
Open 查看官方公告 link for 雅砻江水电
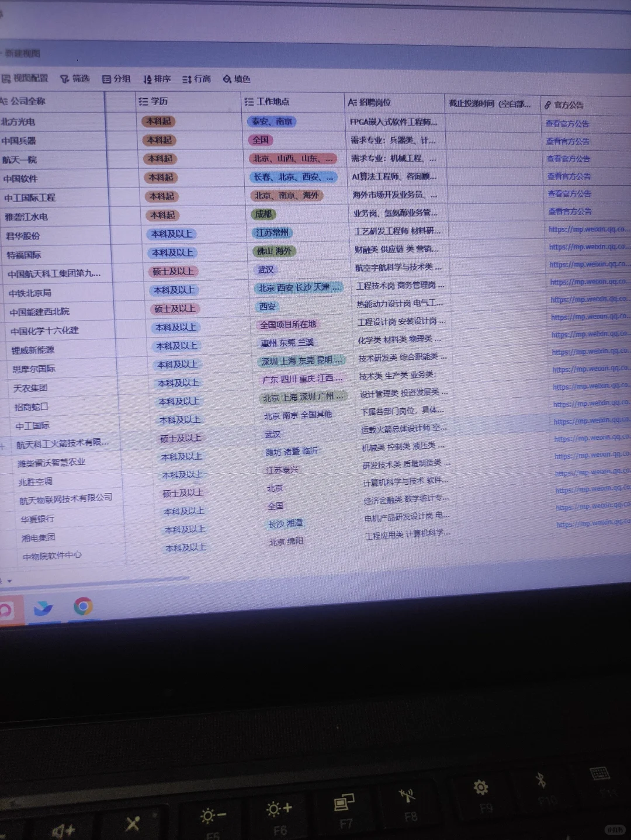point(570,211)
